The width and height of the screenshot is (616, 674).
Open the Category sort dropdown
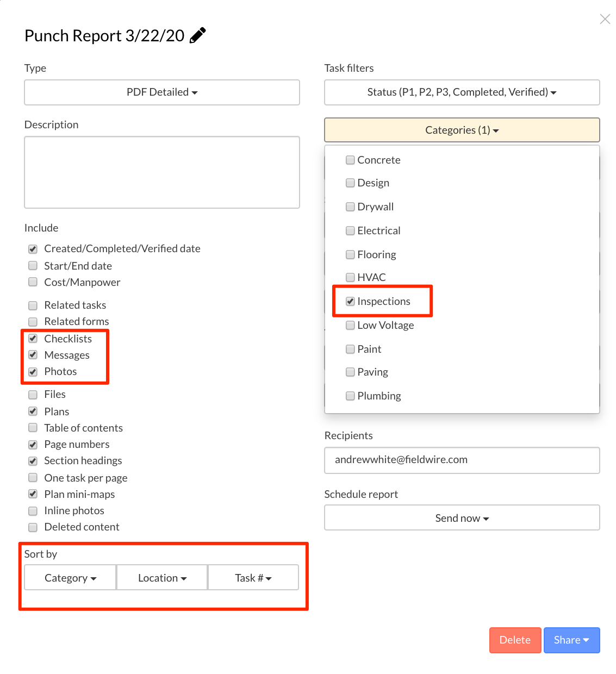click(x=70, y=577)
